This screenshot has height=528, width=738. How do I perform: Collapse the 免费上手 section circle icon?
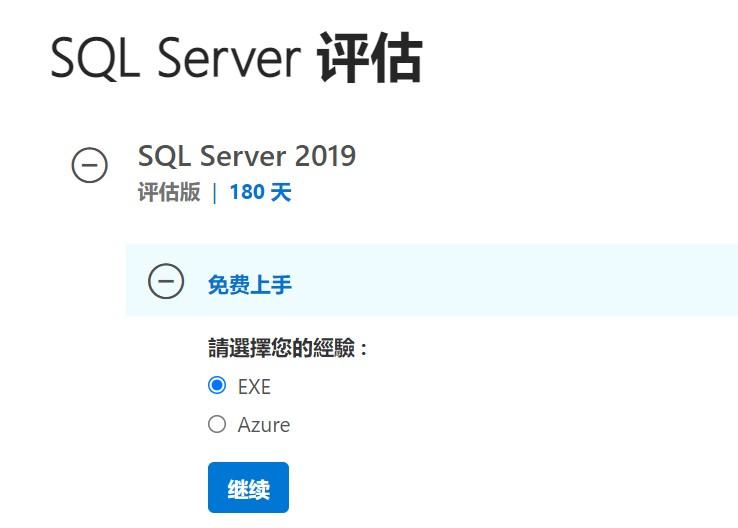coord(166,281)
